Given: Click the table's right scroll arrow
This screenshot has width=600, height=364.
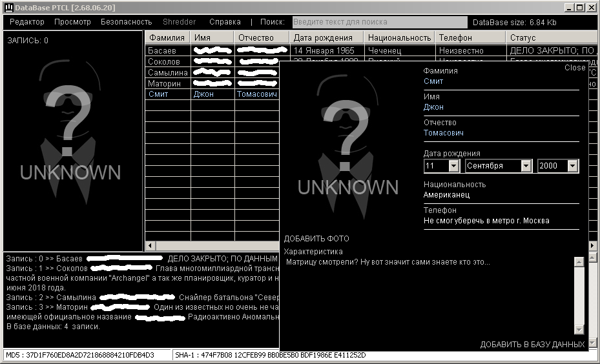Looking at the screenshot, I should (x=593, y=245).
